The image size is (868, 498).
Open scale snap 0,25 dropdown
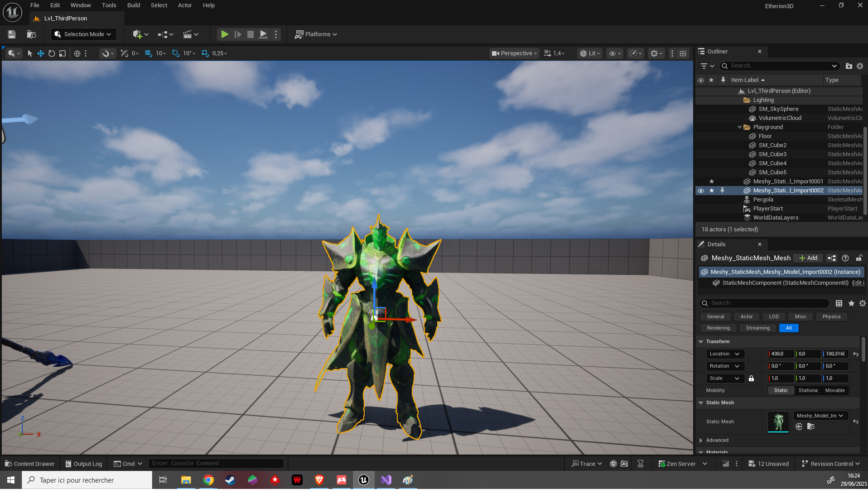220,53
